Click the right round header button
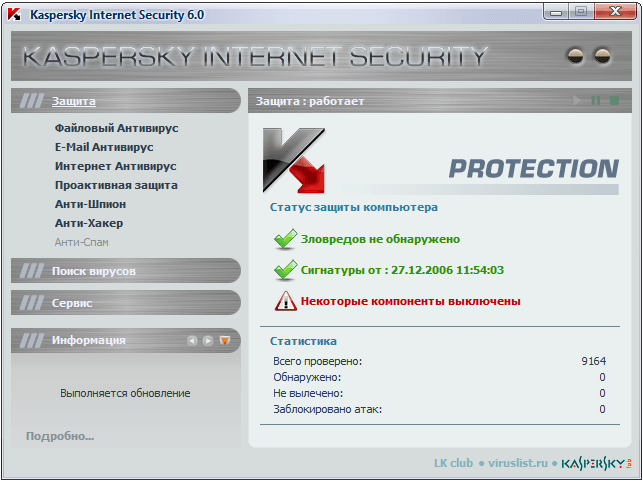This screenshot has width=643, height=482. click(x=602, y=56)
